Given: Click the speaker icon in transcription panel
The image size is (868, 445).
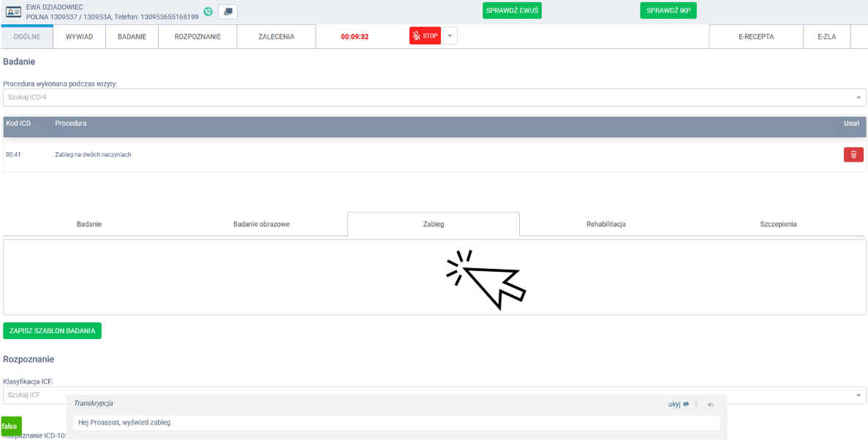Looking at the screenshot, I should pos(710,404).
